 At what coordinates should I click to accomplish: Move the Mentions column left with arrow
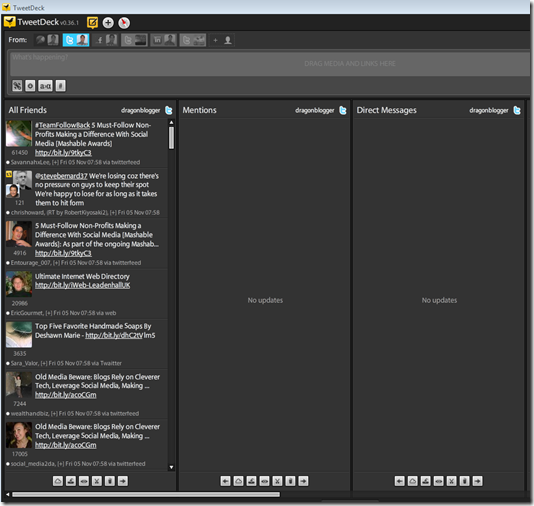click(x=225, y=481)
